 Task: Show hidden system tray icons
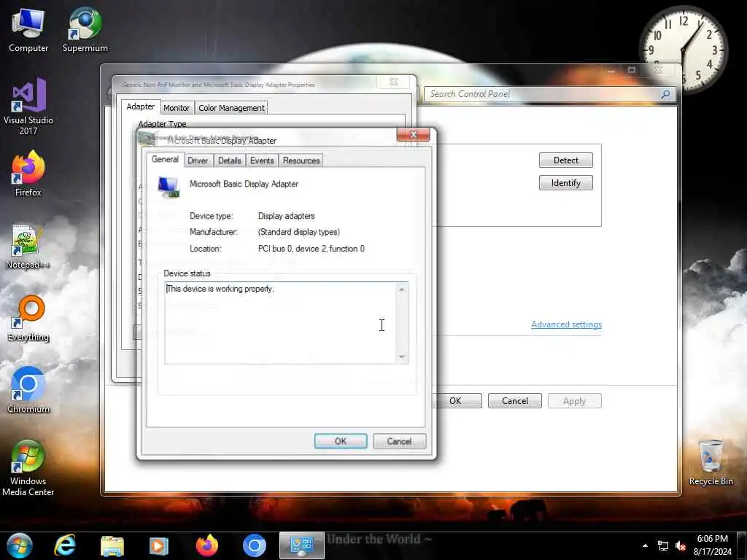(x=645, y=545)
